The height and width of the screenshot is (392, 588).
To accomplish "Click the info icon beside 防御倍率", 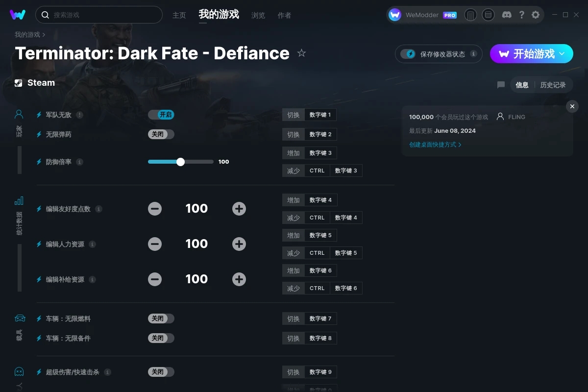I will [80, 162].
